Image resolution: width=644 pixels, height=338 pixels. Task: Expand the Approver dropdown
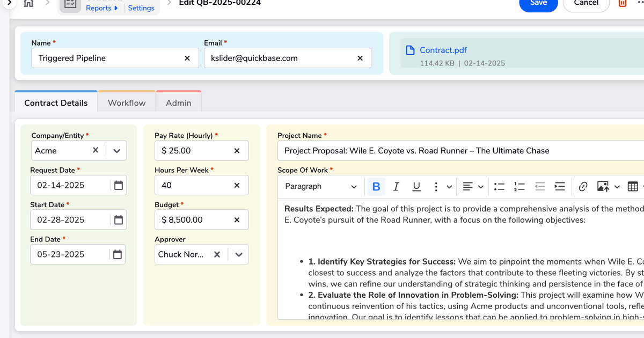[x=238, y=254]
